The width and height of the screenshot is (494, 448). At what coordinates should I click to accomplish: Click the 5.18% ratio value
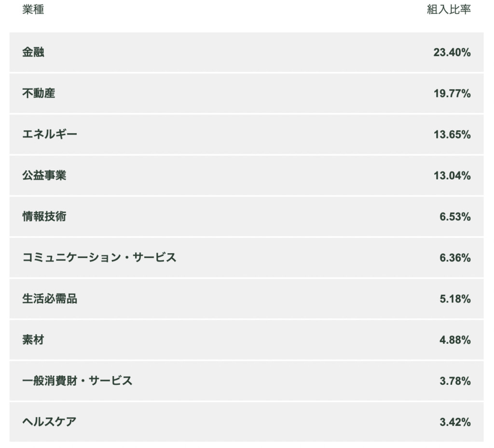click(x=454, y=299)
